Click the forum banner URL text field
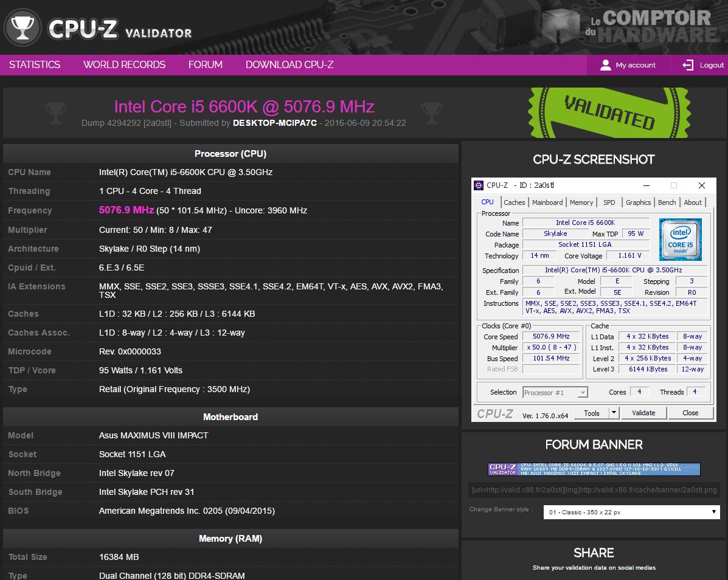 point(594,490)
